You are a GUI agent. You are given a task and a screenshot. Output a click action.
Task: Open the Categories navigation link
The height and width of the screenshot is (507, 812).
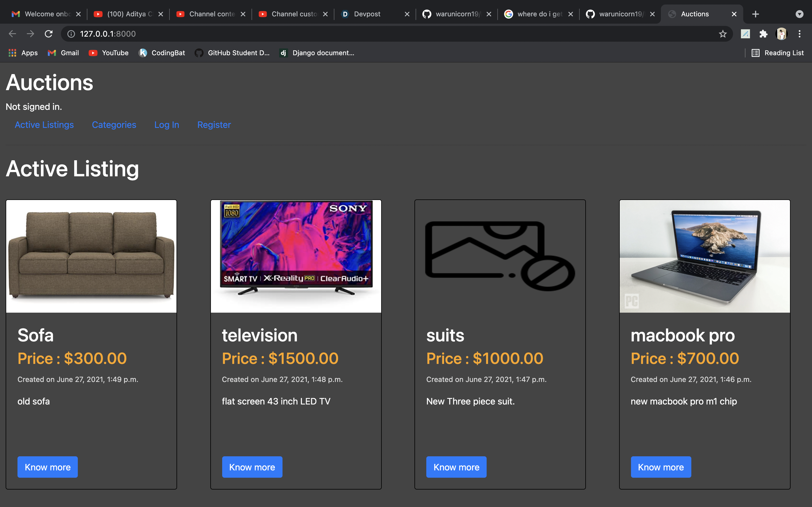click(114, 125)
